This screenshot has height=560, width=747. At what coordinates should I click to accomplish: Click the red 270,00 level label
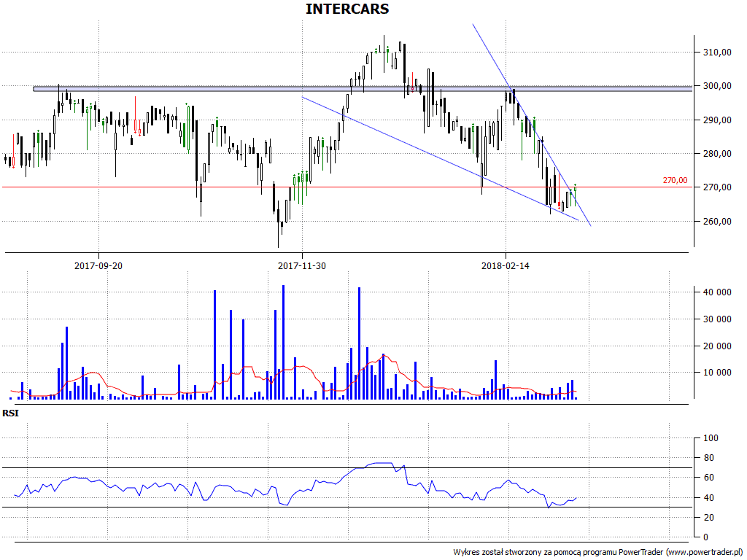tap(675, 180)
